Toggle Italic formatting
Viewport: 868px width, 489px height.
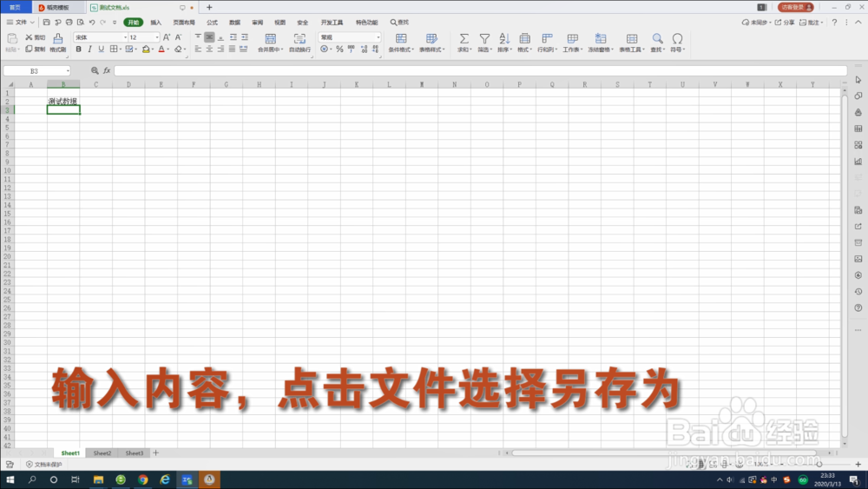89,50
